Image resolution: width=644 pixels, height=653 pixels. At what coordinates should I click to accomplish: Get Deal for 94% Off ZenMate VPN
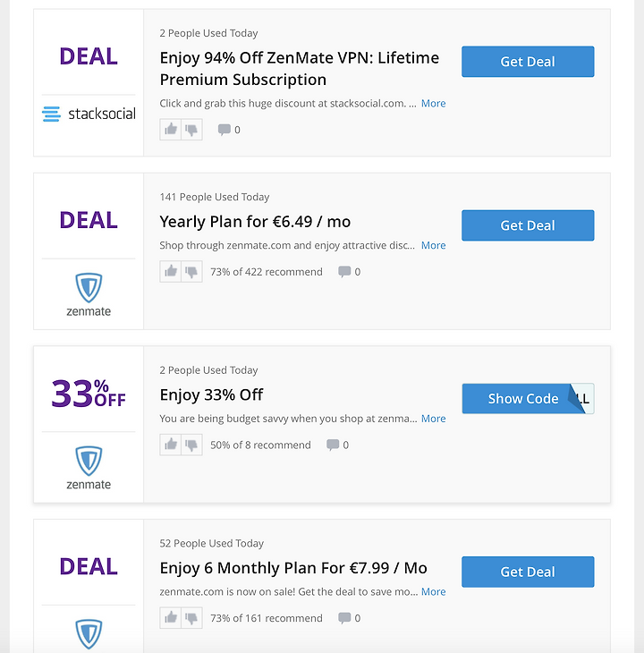point(528,62)
